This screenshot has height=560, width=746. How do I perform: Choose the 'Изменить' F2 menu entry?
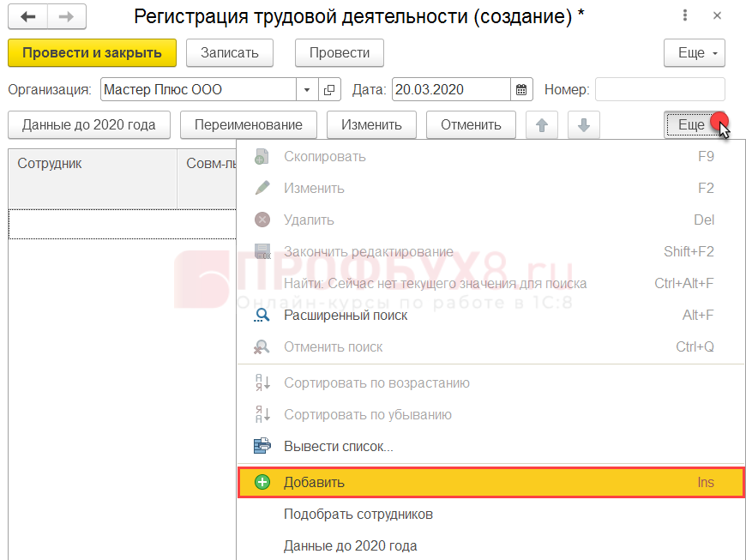click(491, 188)
